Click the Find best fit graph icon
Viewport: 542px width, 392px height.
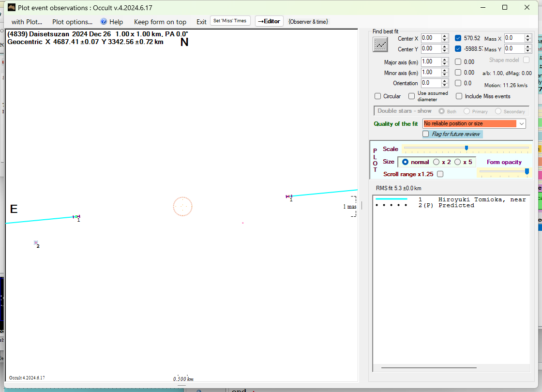[x=381, y=45]
